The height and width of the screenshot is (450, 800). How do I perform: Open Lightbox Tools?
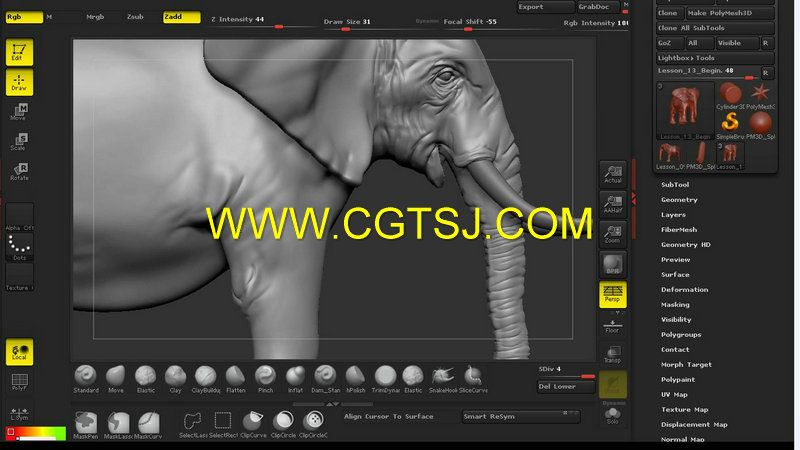[x=715, y=58]
